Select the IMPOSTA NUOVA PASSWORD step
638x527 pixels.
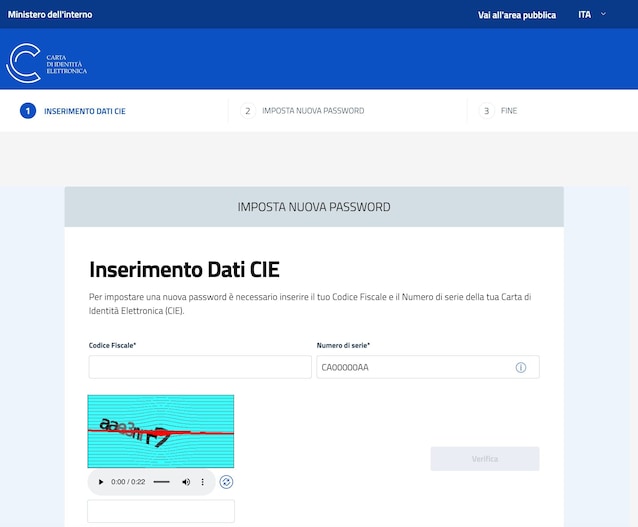point(313,111)
